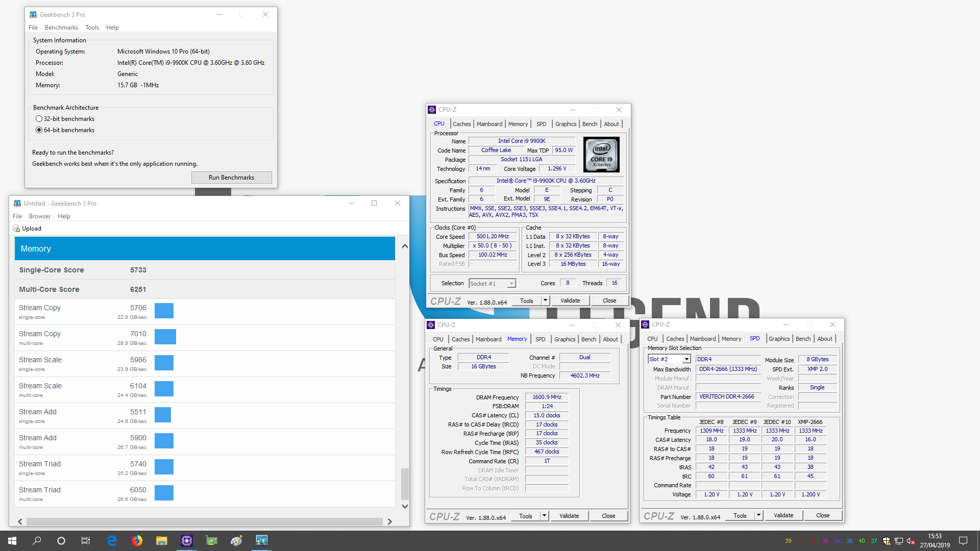Click the Stream Copy single-core score bar
The image size is (980, 551).
click(164, 311)
